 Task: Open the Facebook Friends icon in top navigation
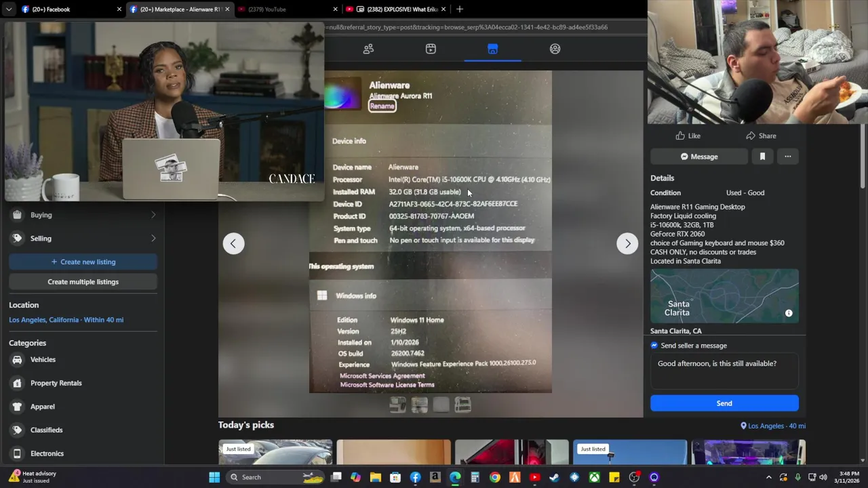click(368, 49)
